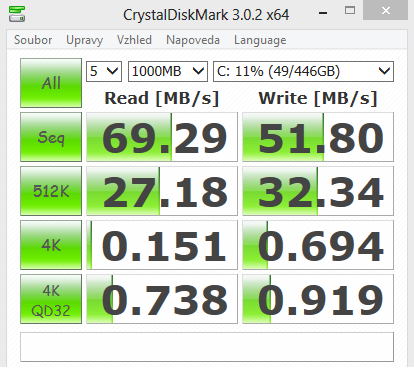Start the Seq benchmark test
This screenshot has height=368, width=414.
51,137
